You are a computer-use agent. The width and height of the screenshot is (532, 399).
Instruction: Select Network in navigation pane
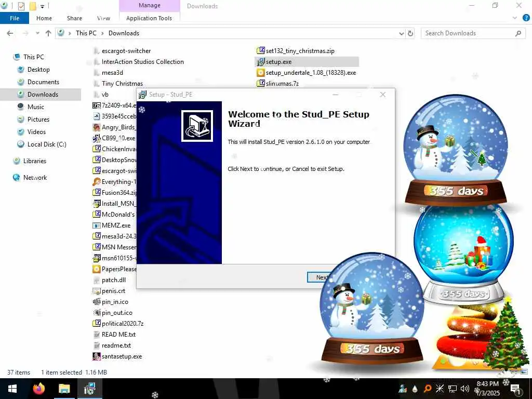[x=35, y=178]
